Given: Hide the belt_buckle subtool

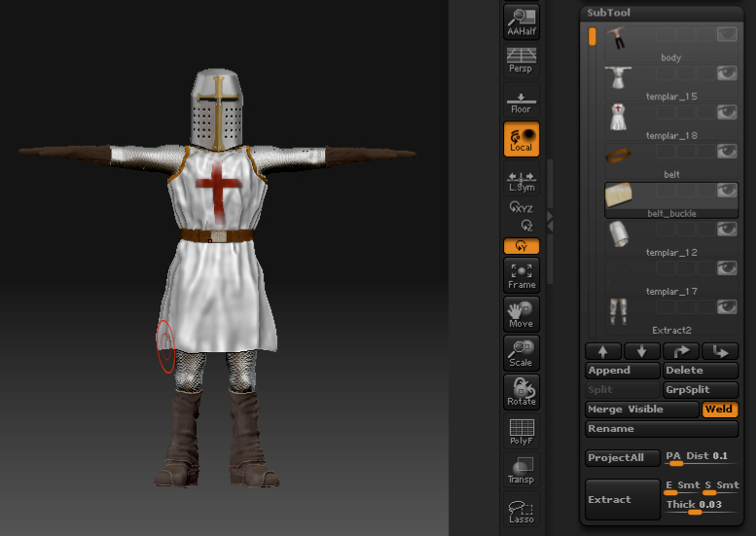Looking at the screenshot, I should click(x=727, y=190).
